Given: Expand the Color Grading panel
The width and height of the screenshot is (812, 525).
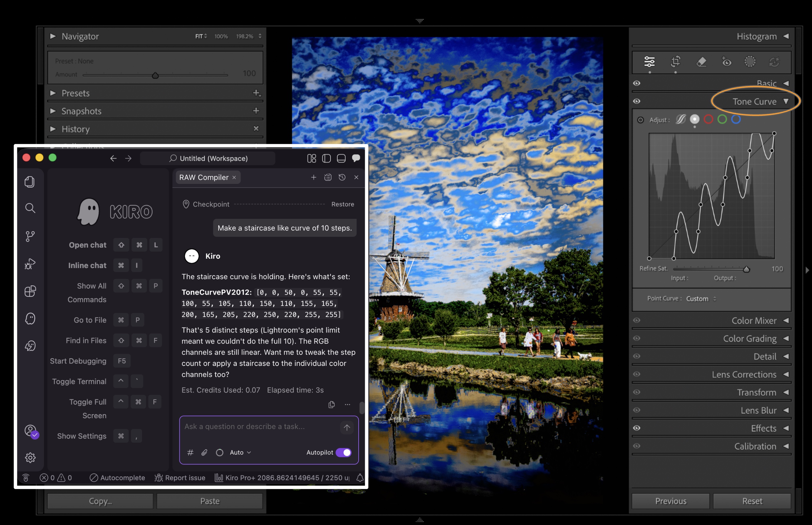Looking at the screenshot, I should coord(786,338).
